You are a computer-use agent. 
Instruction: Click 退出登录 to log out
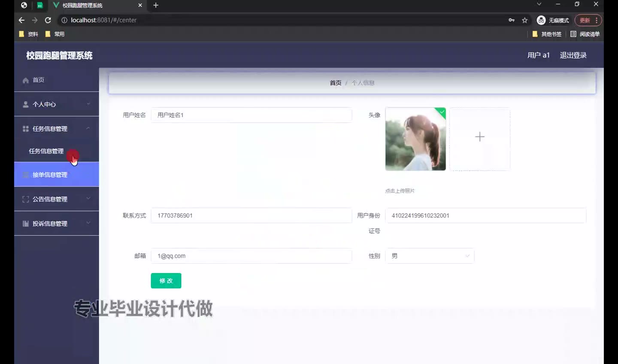(573, 55)
